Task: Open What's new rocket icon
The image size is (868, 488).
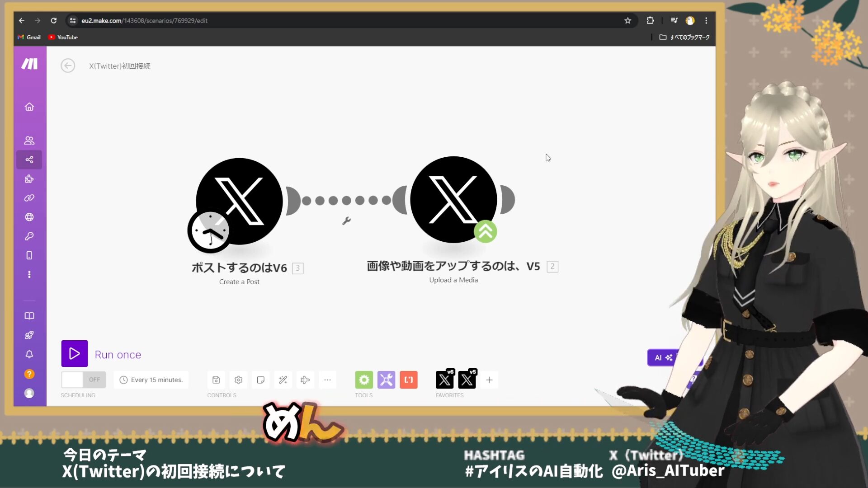Action: coord(29,335)
